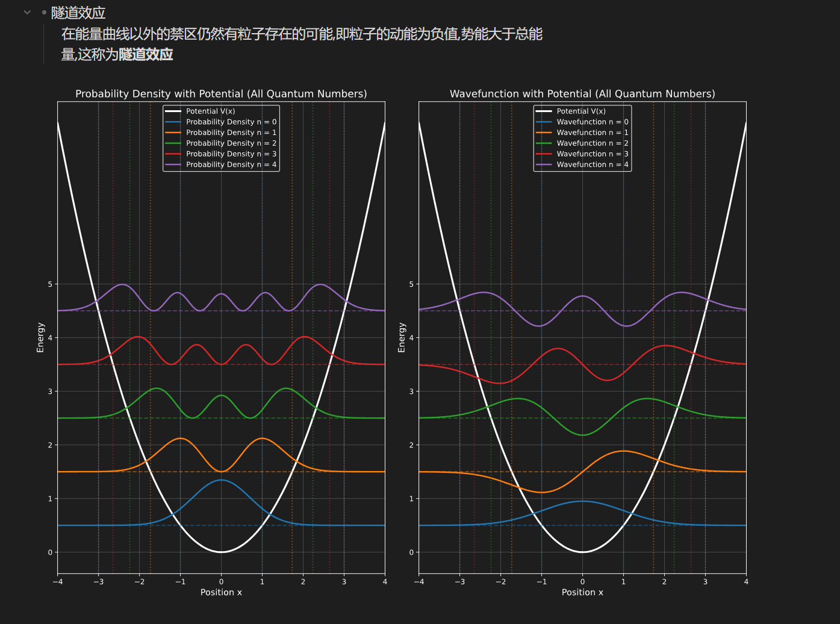Click the white Potential V(x) line swatch in left legend

pyautogui.click(x=173, y=111)
